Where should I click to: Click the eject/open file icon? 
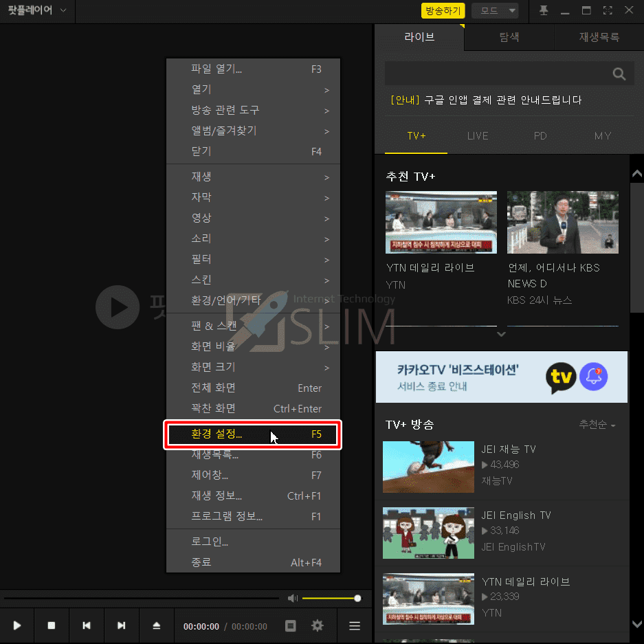point(157,625)
